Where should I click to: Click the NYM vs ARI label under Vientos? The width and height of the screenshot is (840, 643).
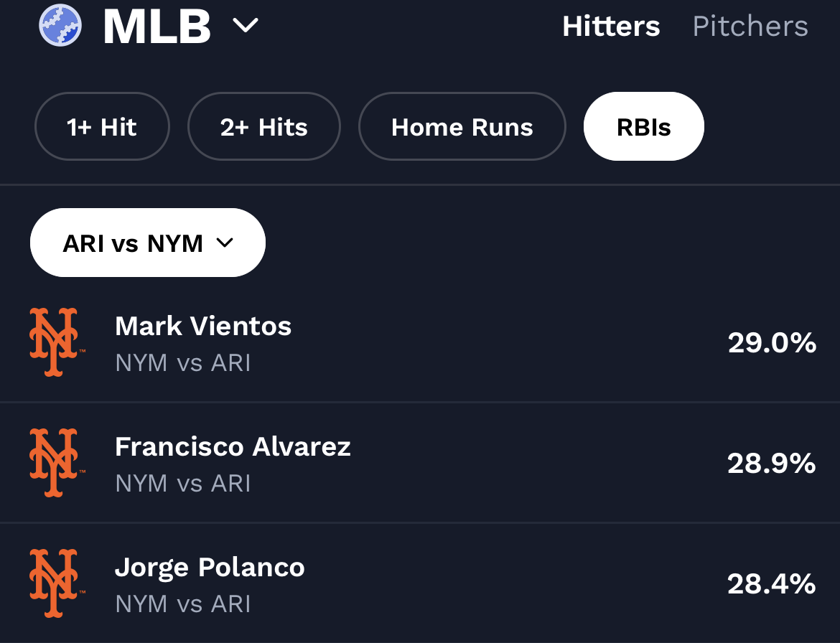point(182,363)
